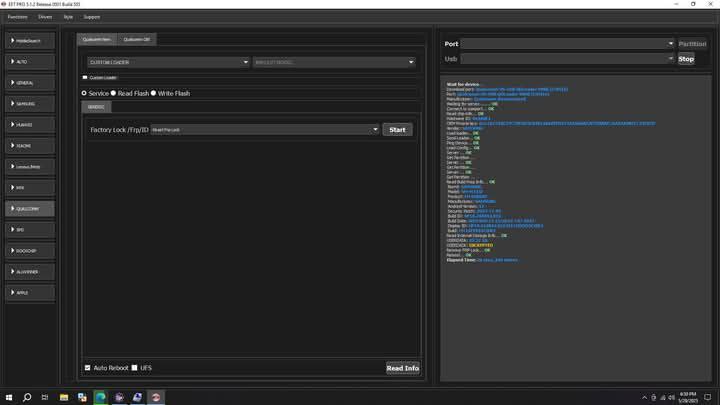The width and height of the screenshot is (720, 405).
Task: Click the EFT Pro app icon in title bar
Action: pos(4,4)
